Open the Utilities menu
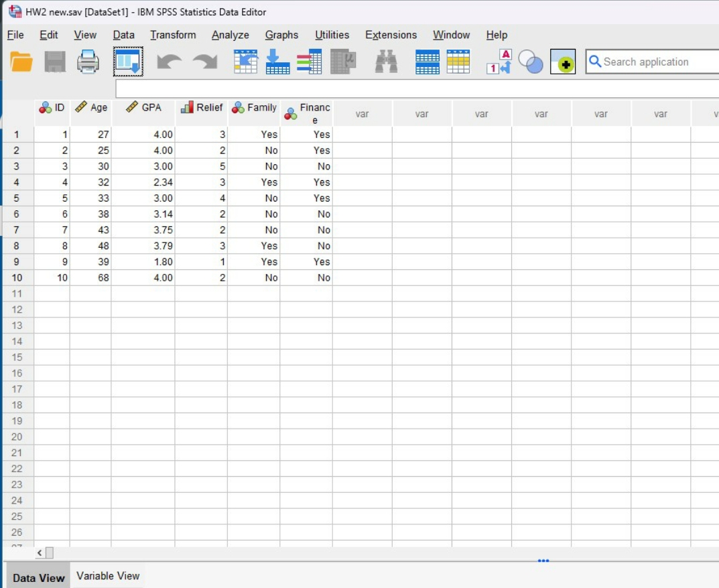This screenshot has width=719, height=588. (x=332, y=35)
